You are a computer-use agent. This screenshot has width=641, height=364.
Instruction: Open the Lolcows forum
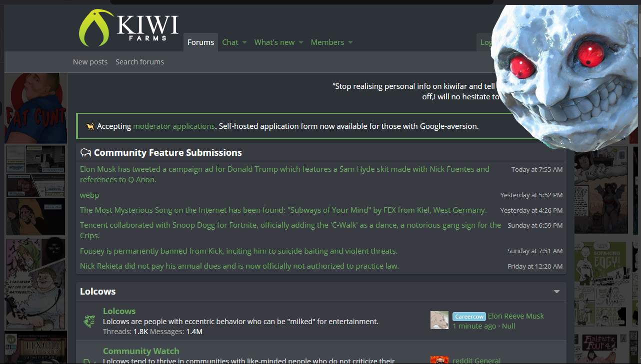click(119, 311)
